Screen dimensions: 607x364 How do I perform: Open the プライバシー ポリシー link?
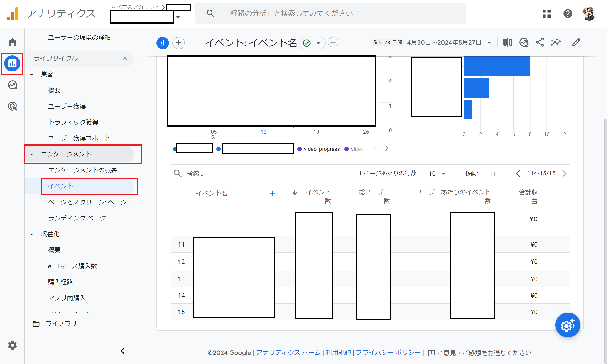pyautogui.click(x=388, y=352)
